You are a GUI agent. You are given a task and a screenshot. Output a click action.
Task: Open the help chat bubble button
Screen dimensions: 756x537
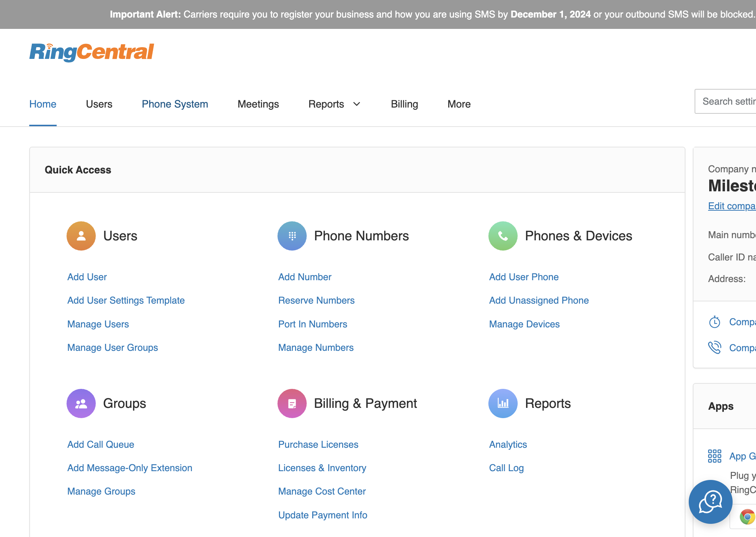click(710, 502)
